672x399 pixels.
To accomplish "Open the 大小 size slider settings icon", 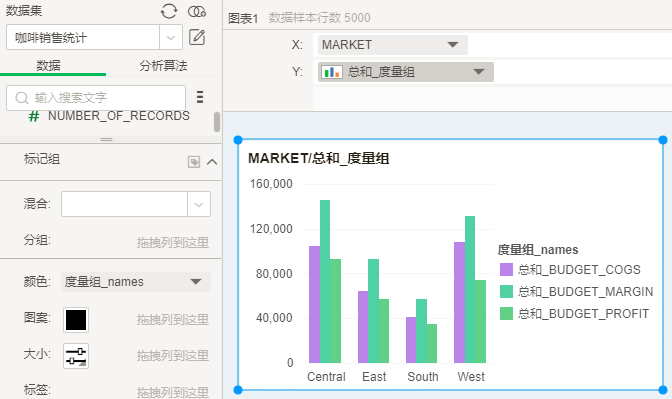I will coord(76,356).
